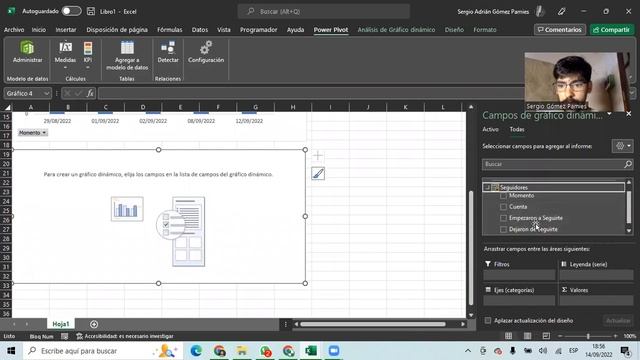Click the Valores area box
Screen dimensions: 640x360
coord(596,301)
